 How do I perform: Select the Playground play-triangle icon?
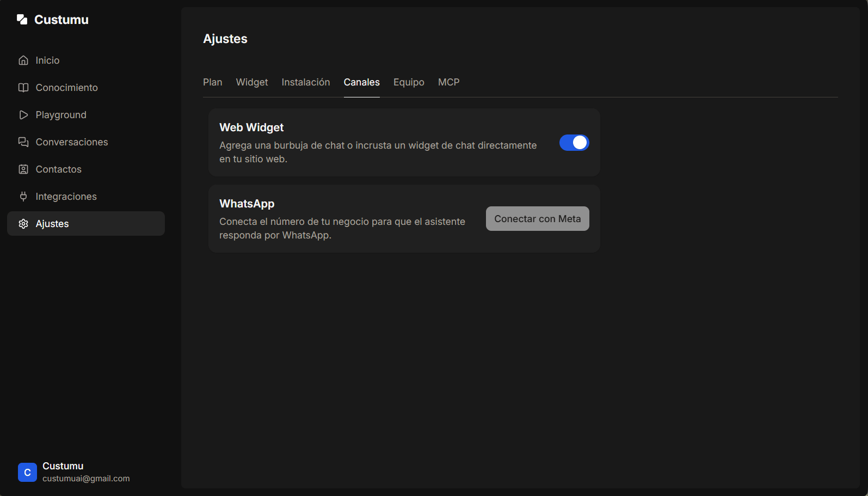(23, 115)
